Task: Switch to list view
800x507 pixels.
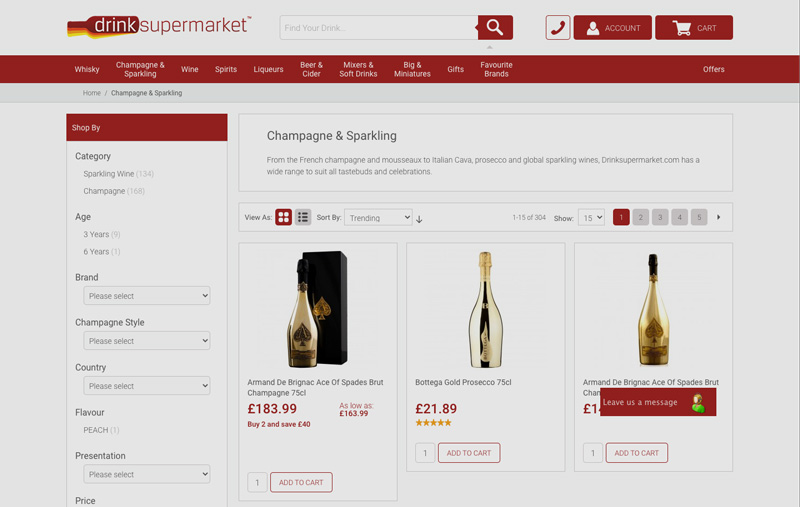Action: (303, 217)
